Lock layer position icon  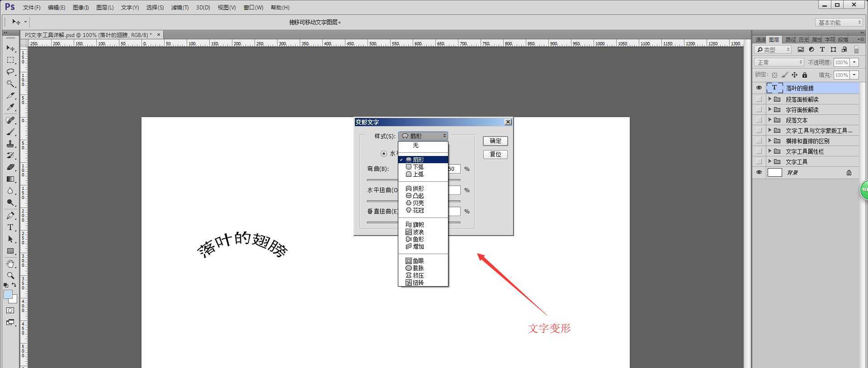(x=794, y=75)
